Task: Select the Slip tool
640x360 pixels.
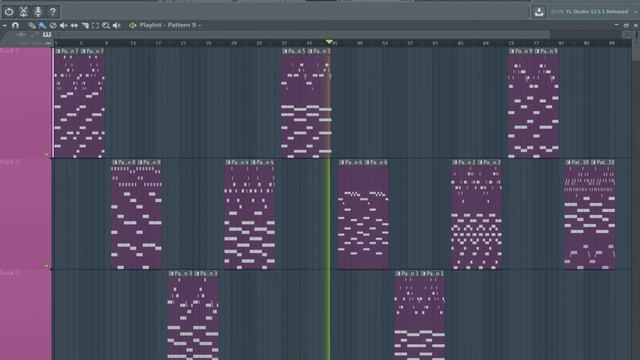Action: (74, 25)
